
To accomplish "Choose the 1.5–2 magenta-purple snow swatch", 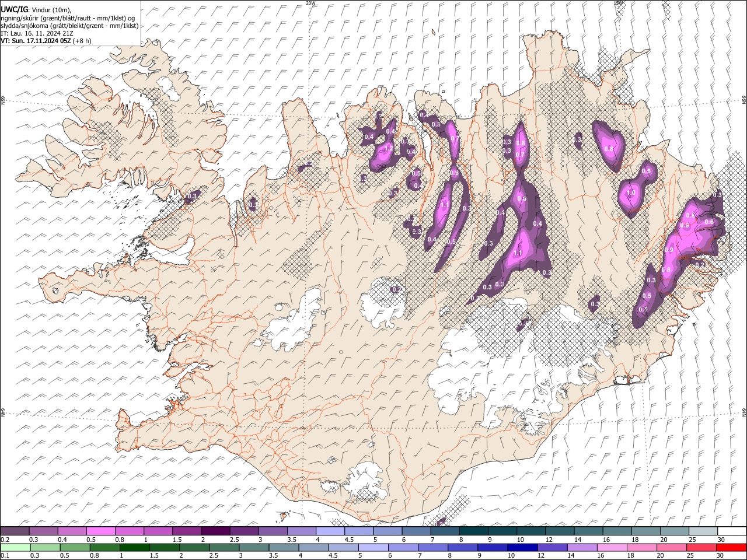I will click(x=186, y=531).
